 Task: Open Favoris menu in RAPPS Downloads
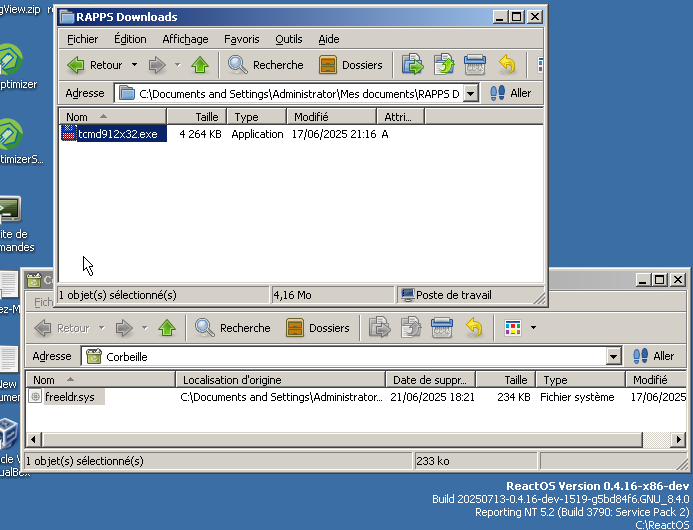click(242, 39)
